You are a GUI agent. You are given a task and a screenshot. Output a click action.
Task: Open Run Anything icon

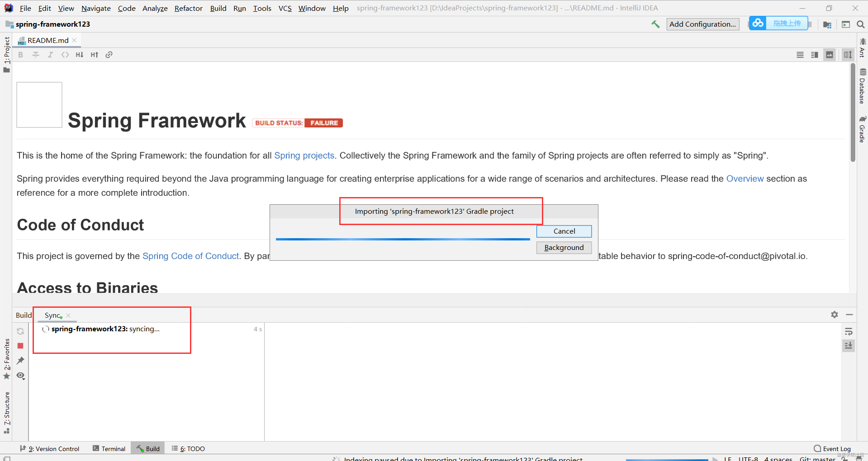click(x=846, y=24)
